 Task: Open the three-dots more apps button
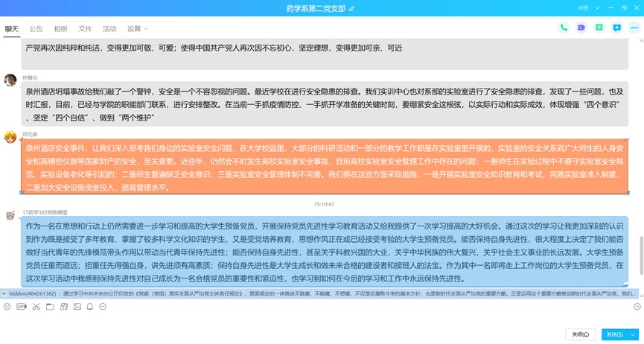click(634, 28)
